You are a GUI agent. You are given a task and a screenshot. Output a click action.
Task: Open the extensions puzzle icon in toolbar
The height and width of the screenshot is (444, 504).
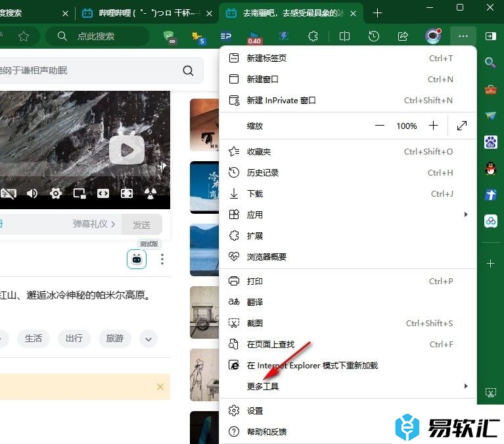pos(313,36)
